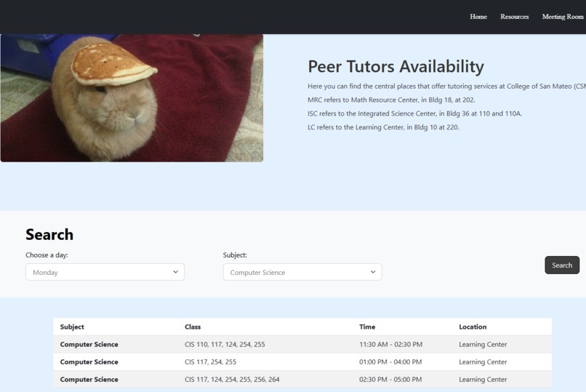586x392 pixels.
Task: Click the Location column header
Action: tap(473, 327)
